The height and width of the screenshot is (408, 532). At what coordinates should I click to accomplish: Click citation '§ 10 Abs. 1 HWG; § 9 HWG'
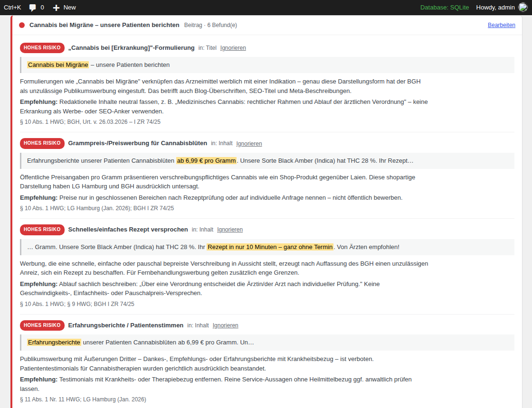pyautogui.click(x=55, y=304)
